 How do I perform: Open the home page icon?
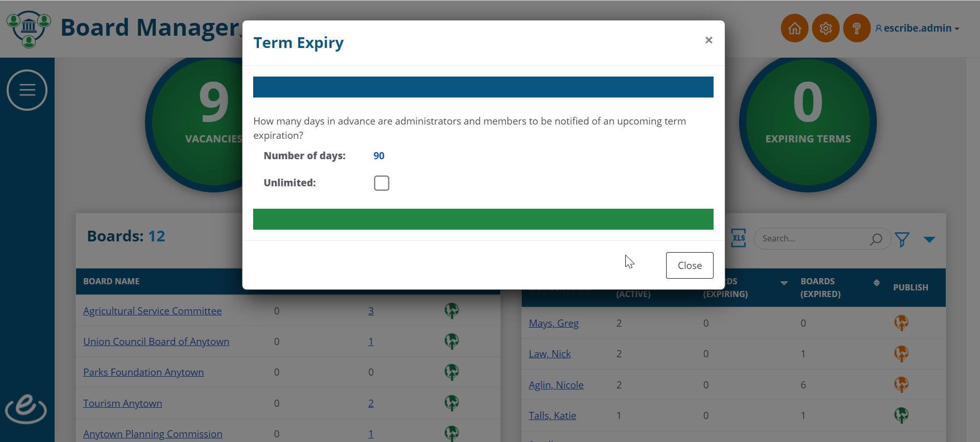pos(794,28)
